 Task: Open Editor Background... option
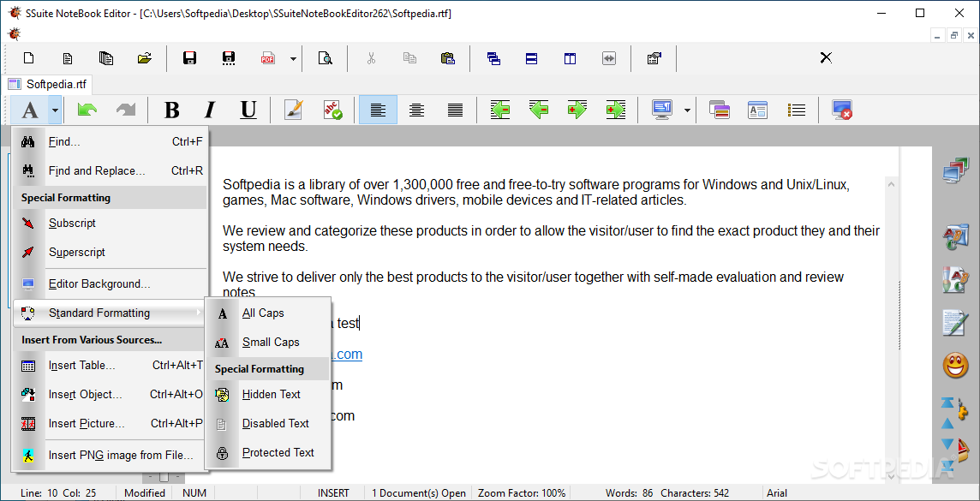pos(110,283)
